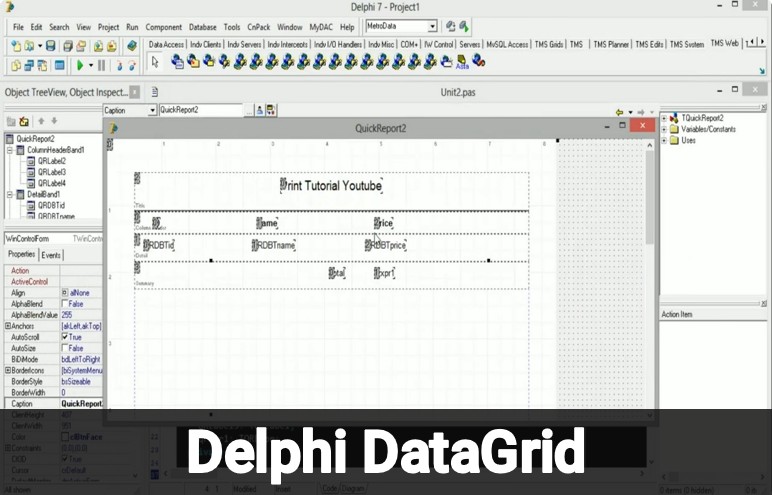Click the document icon beside Unit2.pas title
Image resolution: width=772 pixels, height=495 pixels.
[155, 92]
